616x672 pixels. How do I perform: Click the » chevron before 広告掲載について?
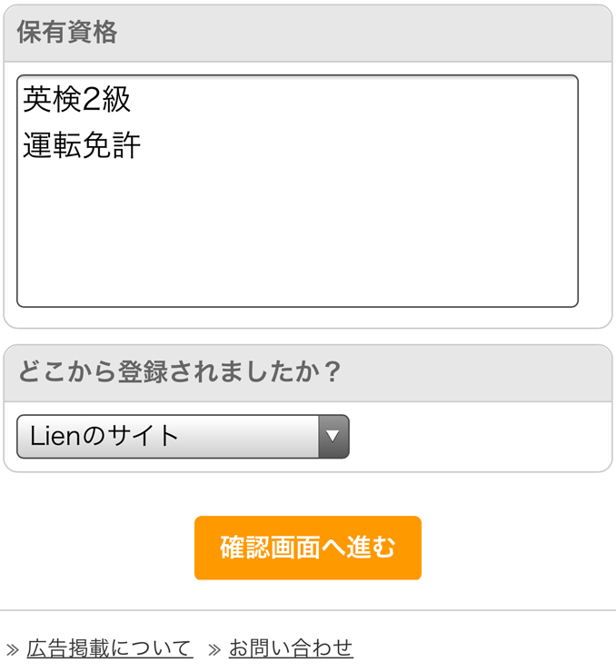click(x=13, y=649)
